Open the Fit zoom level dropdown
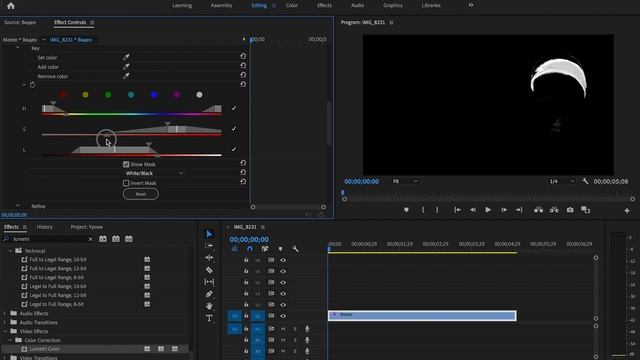Screen dimensions: 640x360 pyautogui.click(x=405, y=181)
